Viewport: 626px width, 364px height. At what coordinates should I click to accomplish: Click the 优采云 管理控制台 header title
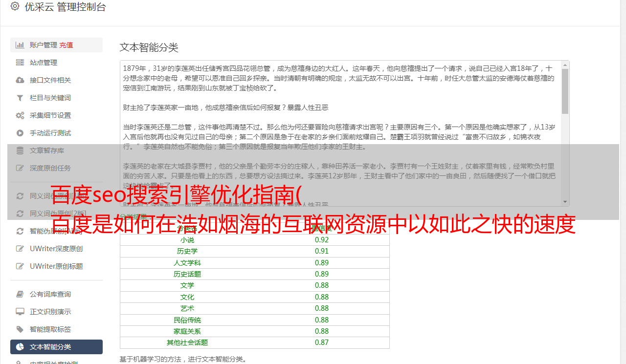pos(65,7)
